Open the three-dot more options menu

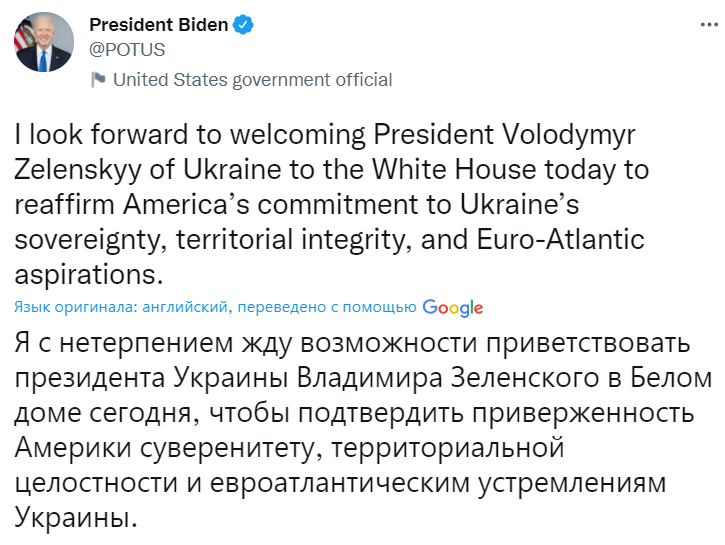[x=692, y=25]
